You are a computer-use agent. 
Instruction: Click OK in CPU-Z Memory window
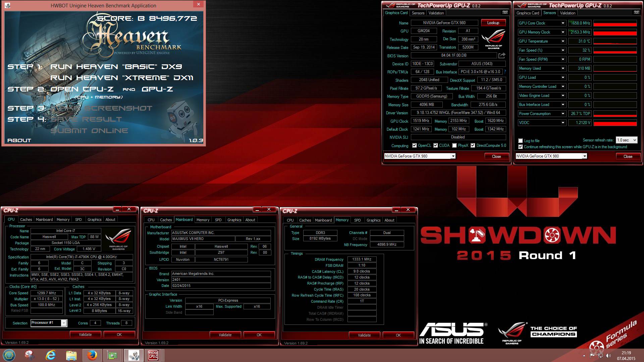coord(398,335)
